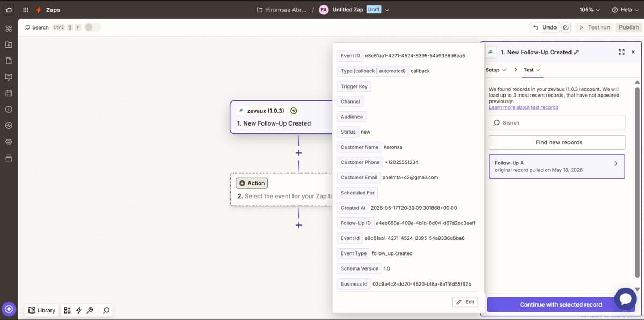Open Learn more about test records link
644x320 pixels.
click(x=523, y=107)
